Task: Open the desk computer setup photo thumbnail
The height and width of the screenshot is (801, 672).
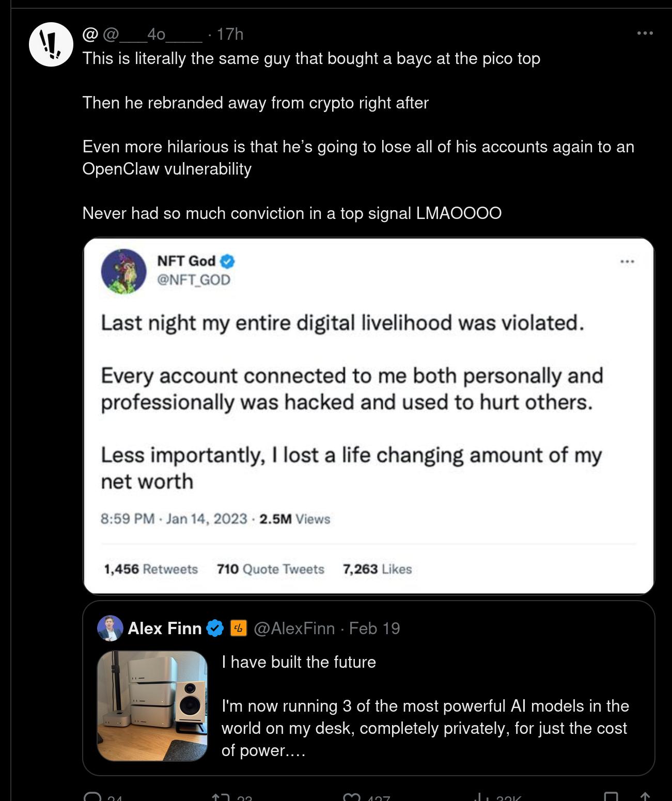Action: pos(152,705)
